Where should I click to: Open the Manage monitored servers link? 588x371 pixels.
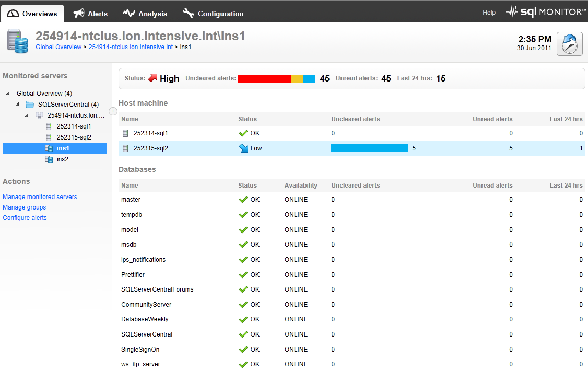coord(40,197)
